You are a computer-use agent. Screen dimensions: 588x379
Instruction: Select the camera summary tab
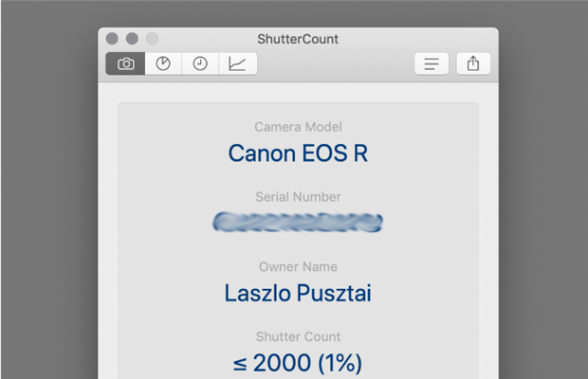click(125, 63)
